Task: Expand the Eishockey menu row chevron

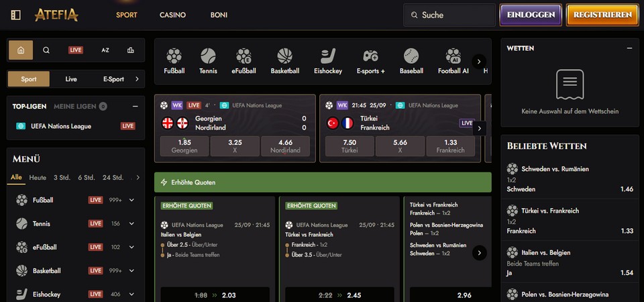Action: point(131,294)
